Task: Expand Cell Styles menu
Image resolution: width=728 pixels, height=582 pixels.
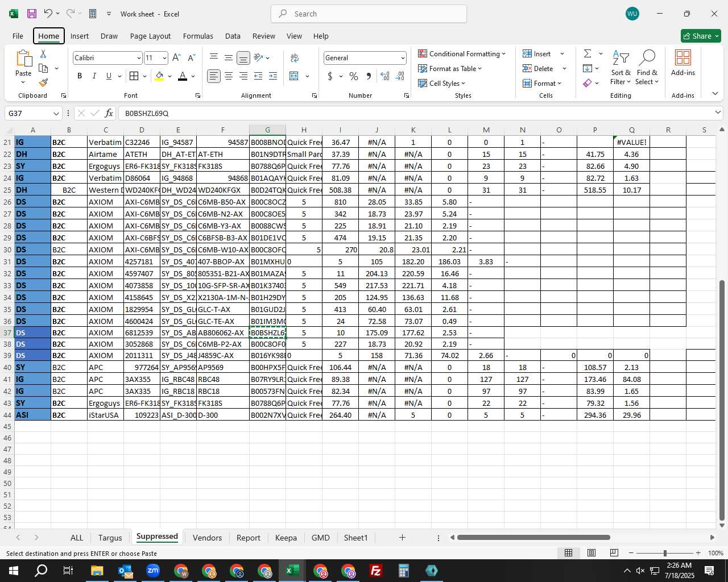Action: pos(442,83)
